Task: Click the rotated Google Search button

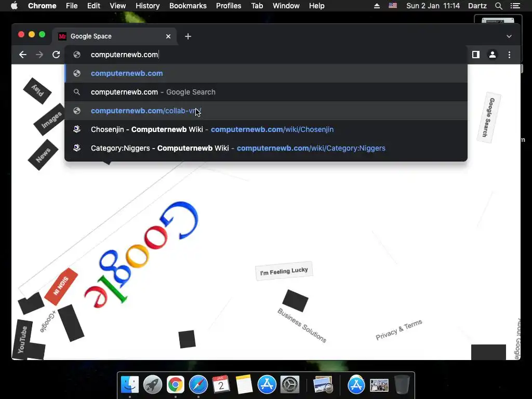Action: click(489, 117)
